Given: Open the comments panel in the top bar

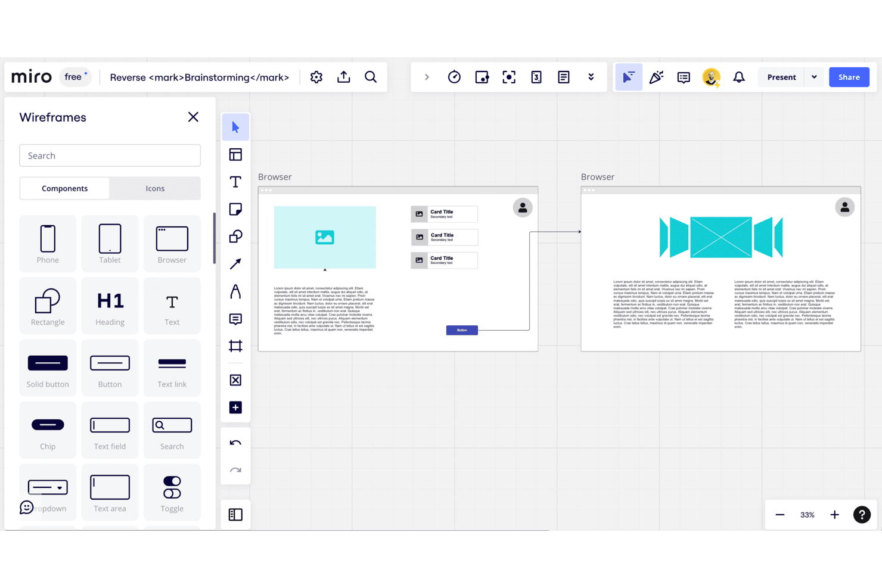Looking at the screenshot, I should tap(684, 77).
